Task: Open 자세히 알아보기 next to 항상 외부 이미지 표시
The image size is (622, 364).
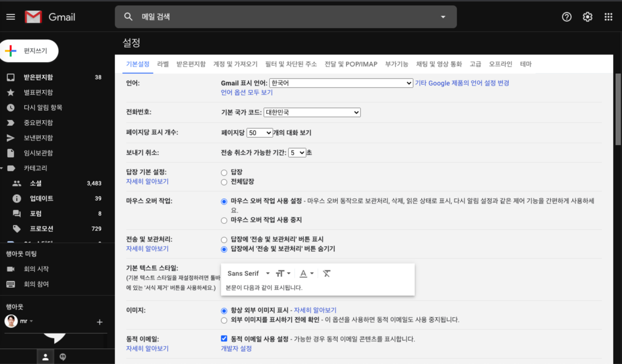Action: point(315,310)
